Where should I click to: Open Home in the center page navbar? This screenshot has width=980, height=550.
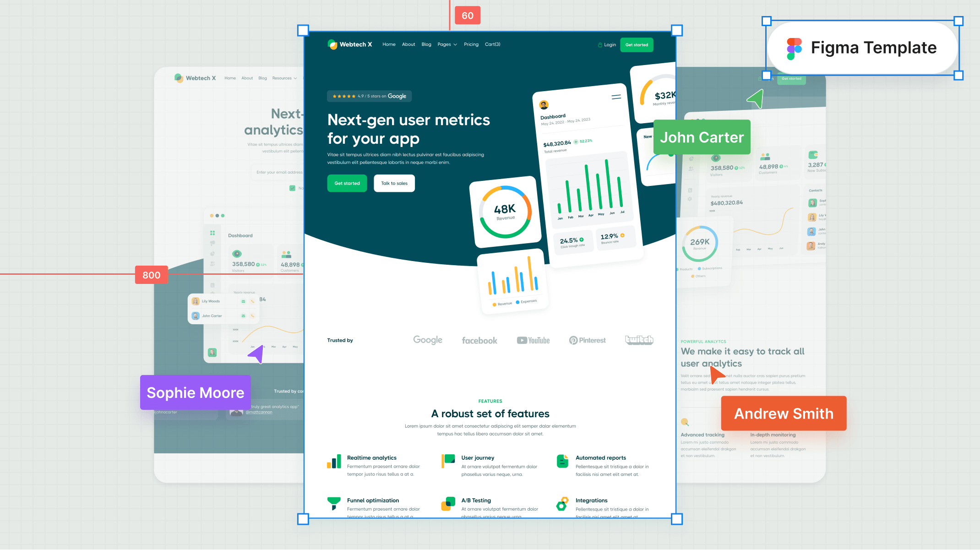389,44
